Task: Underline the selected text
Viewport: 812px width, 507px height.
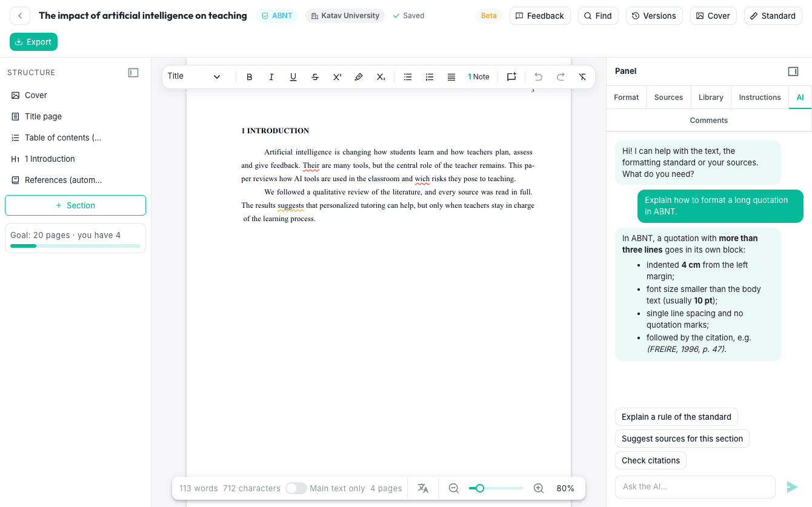Action: click(293, 77)
